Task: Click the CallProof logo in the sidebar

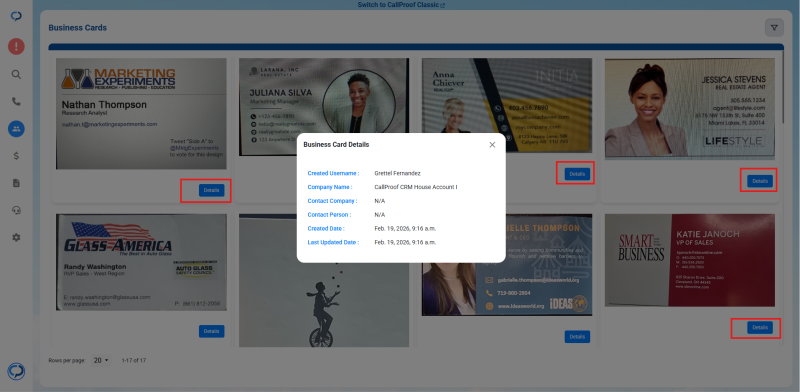Action: (x=16, y=16)
